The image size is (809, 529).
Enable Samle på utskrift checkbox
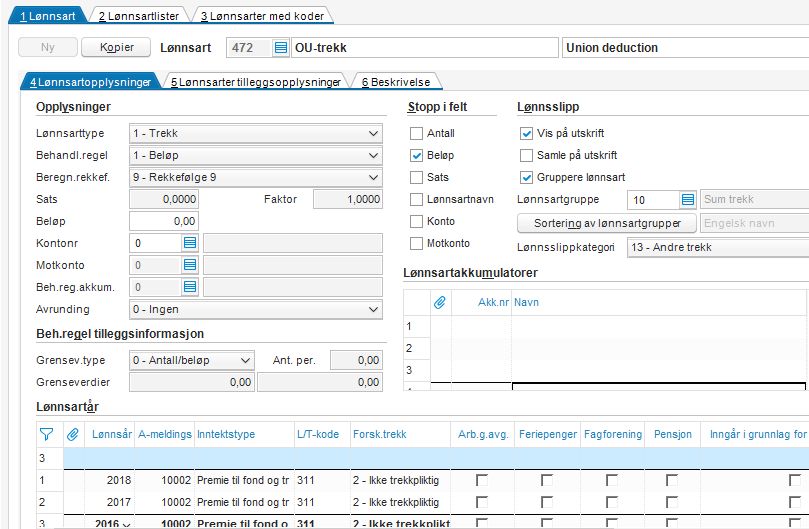pos(526,155)
